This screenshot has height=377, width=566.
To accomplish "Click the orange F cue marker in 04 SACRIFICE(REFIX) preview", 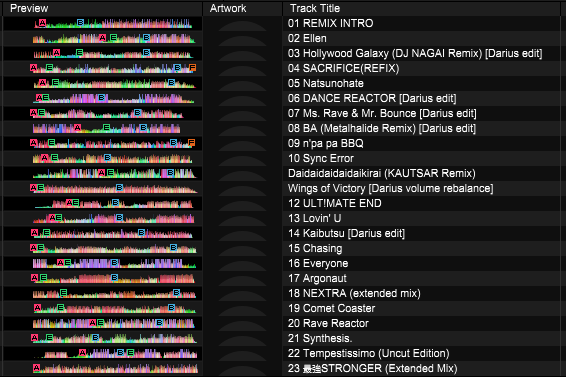I will [x=192, y=68].
